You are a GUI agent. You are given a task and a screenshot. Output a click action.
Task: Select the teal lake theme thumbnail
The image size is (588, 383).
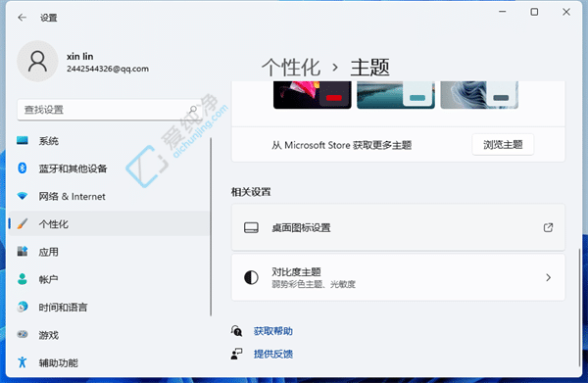(x=396, y=95)
